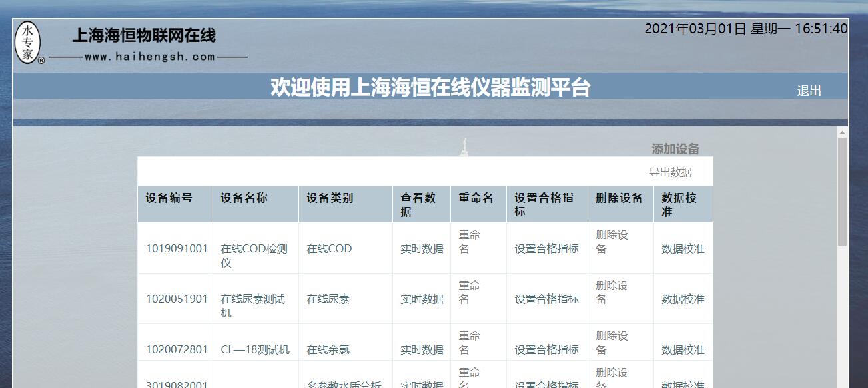Open 数据校准 for CL—18测试机

[683, 350]
